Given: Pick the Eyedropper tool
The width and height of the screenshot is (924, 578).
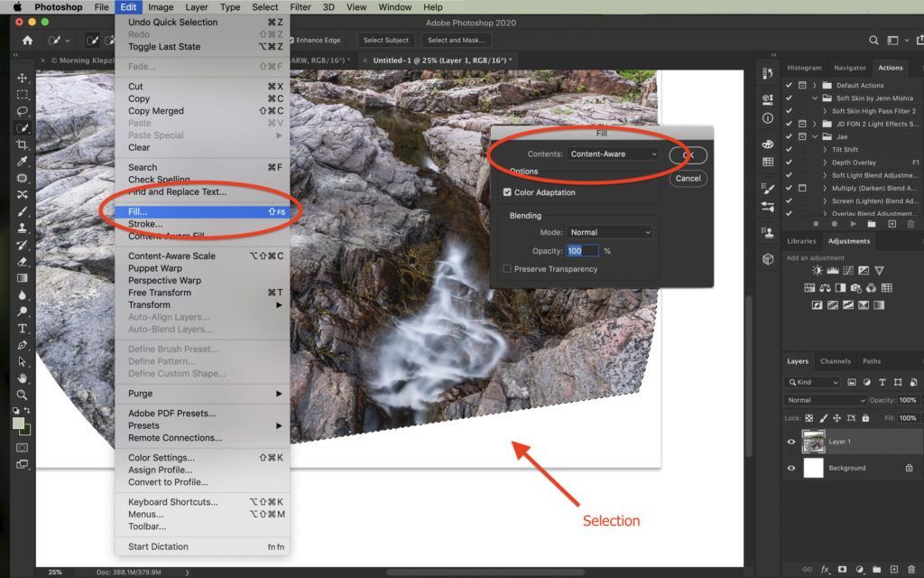Looking at the screenshot, I should pyautogui.click(x=23, y=162).
